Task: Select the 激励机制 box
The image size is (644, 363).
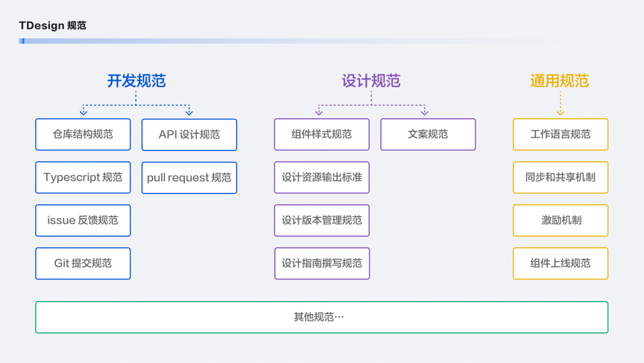Action: pyautogui.click(x=561, y=220)
